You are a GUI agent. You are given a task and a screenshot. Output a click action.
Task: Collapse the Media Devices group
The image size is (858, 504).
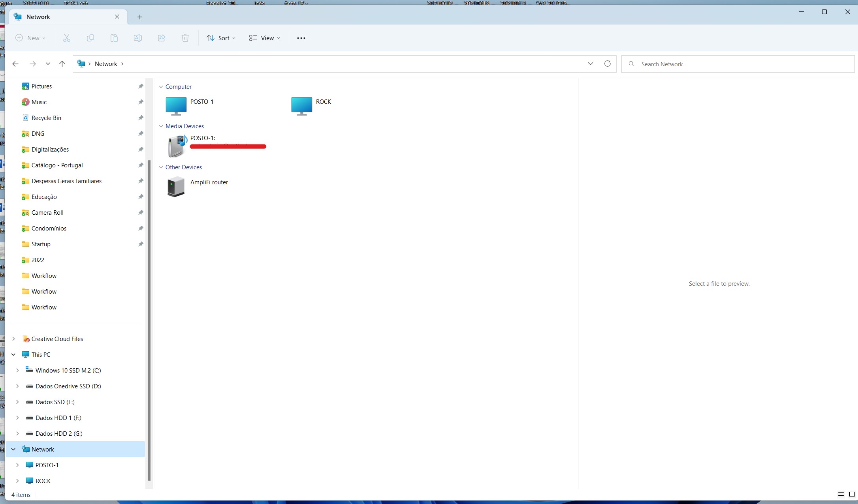[x=161, y=126]
